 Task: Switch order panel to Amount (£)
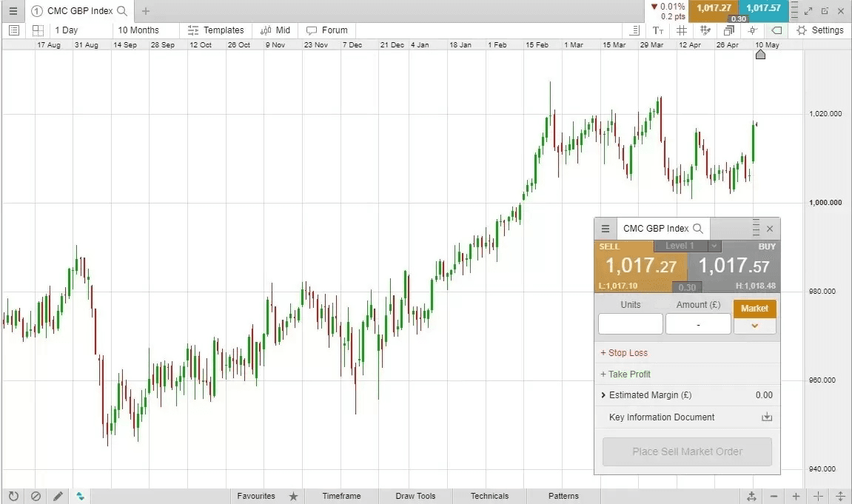(697, 304)
